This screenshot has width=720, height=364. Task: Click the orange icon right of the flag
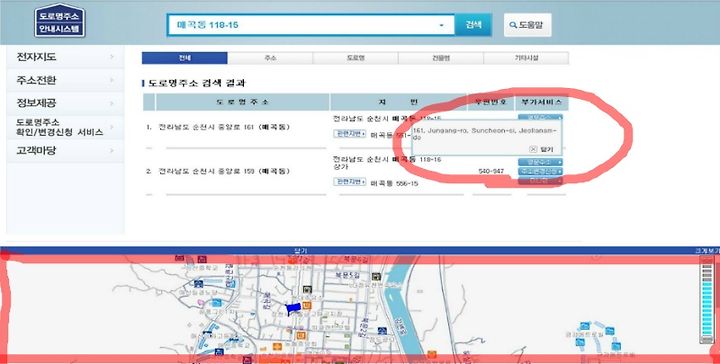click(307, 305)
